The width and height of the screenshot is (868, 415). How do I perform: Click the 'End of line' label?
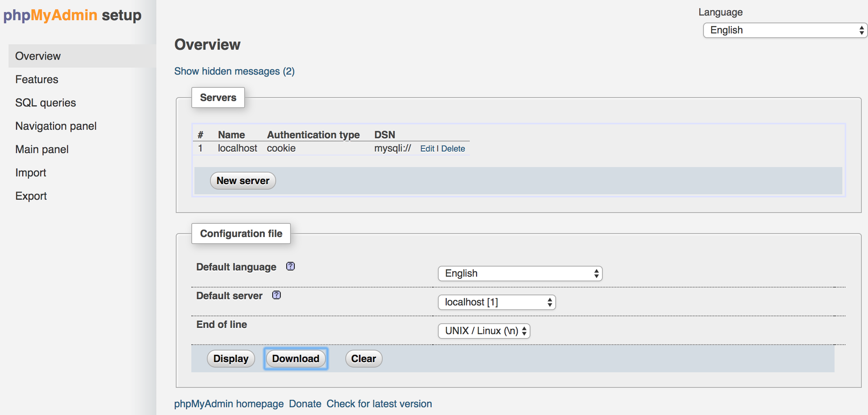click(222, 324)
